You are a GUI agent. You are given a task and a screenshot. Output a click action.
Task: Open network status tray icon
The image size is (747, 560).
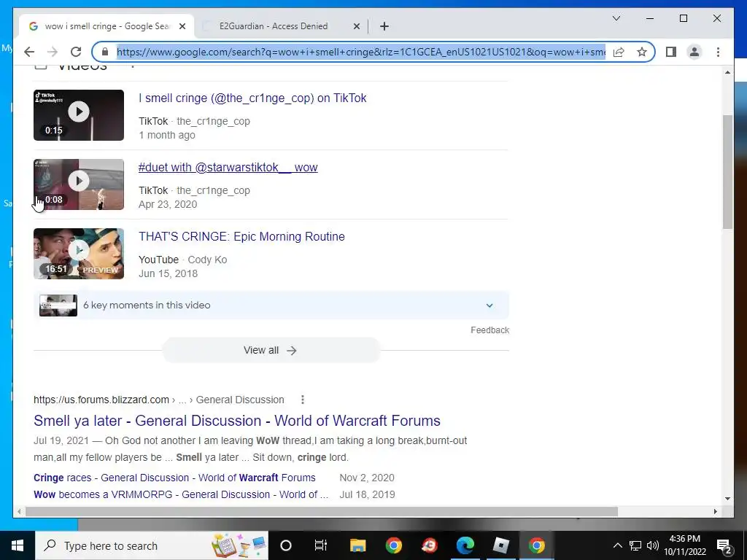(635, 545)
